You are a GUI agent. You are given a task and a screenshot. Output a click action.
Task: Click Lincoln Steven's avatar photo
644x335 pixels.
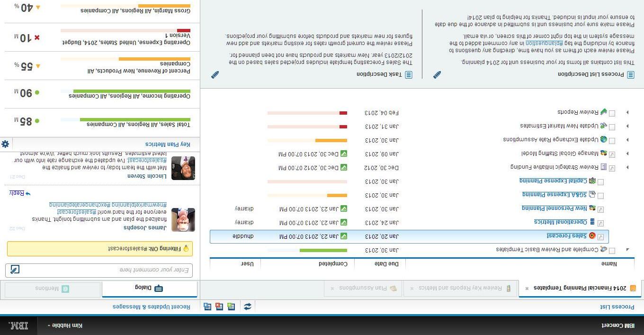183,168
